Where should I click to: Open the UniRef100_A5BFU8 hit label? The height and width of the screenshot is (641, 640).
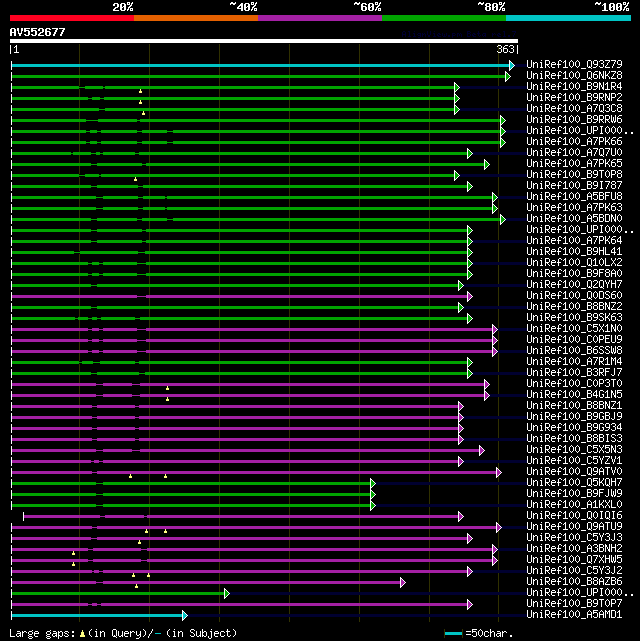pyautogui.click(x=574, y=197)
